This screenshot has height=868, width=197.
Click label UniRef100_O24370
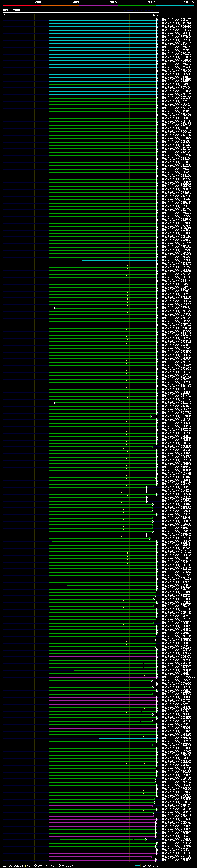pyautogui.click(x=177, y=758)
